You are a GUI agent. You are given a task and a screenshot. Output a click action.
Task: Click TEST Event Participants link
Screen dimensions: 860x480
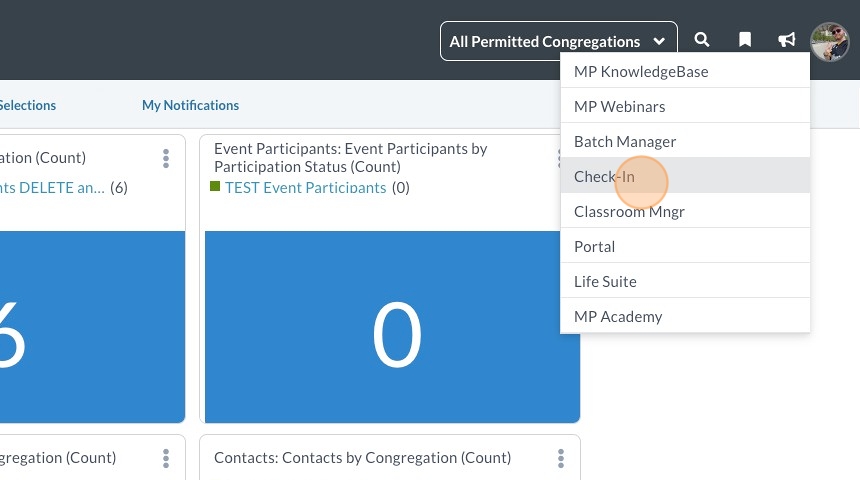[305, 188]
